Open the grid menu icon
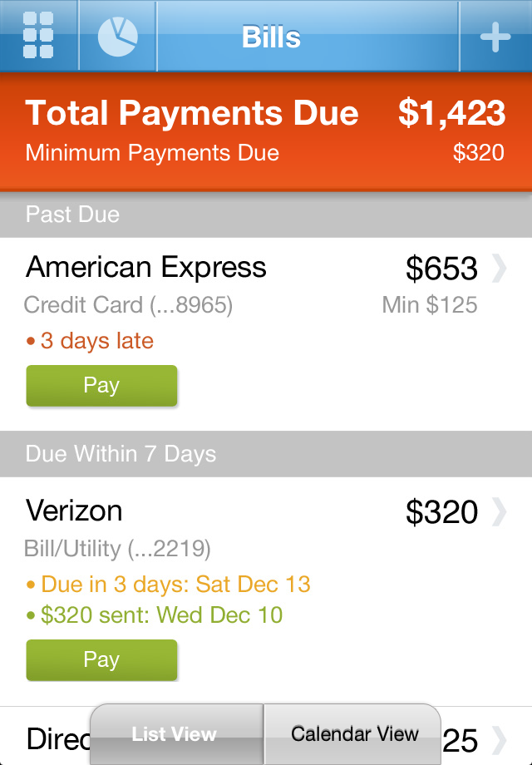Viewport: 532px width, 765px height. click(38, 36)
